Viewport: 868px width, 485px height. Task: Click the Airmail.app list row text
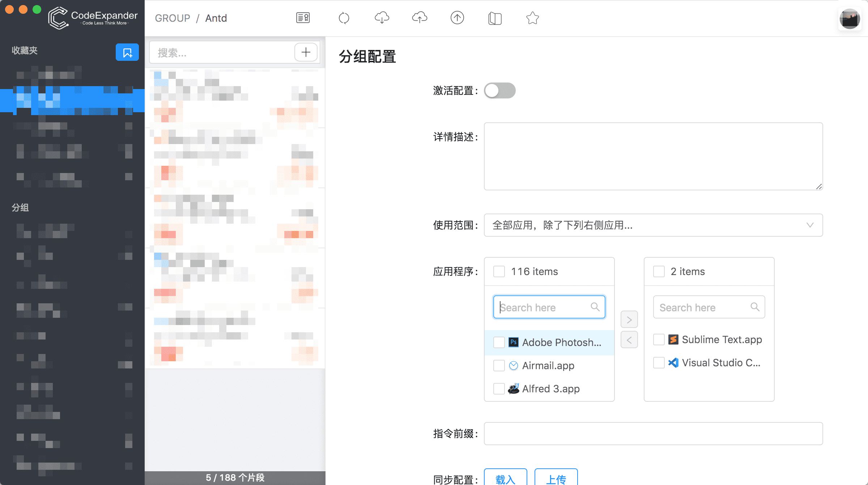(548, 366)
